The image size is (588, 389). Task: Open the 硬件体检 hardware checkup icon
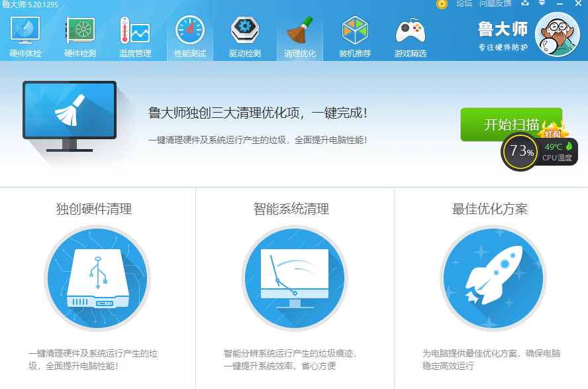pos(25,37)
